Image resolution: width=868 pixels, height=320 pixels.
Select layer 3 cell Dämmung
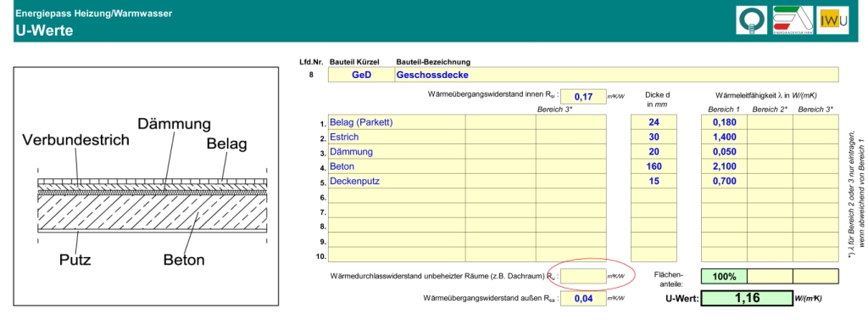[x=397, y=151]
